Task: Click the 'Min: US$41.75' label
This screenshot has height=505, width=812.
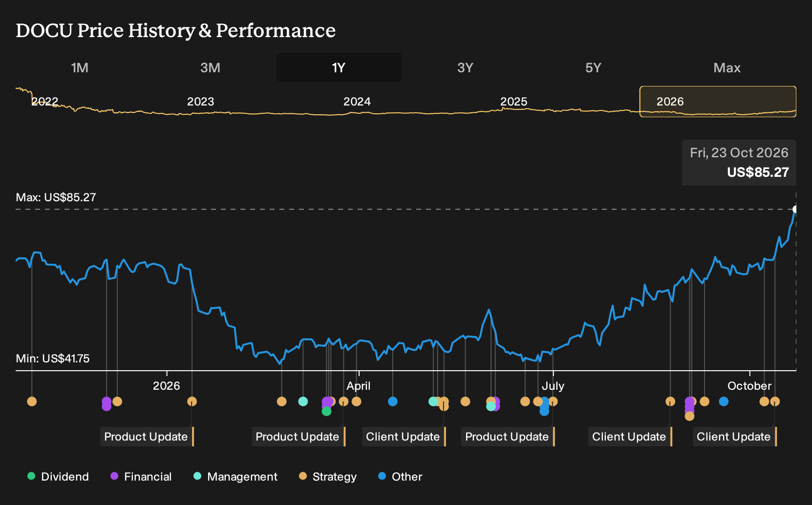Action: (x=53, y=358)
